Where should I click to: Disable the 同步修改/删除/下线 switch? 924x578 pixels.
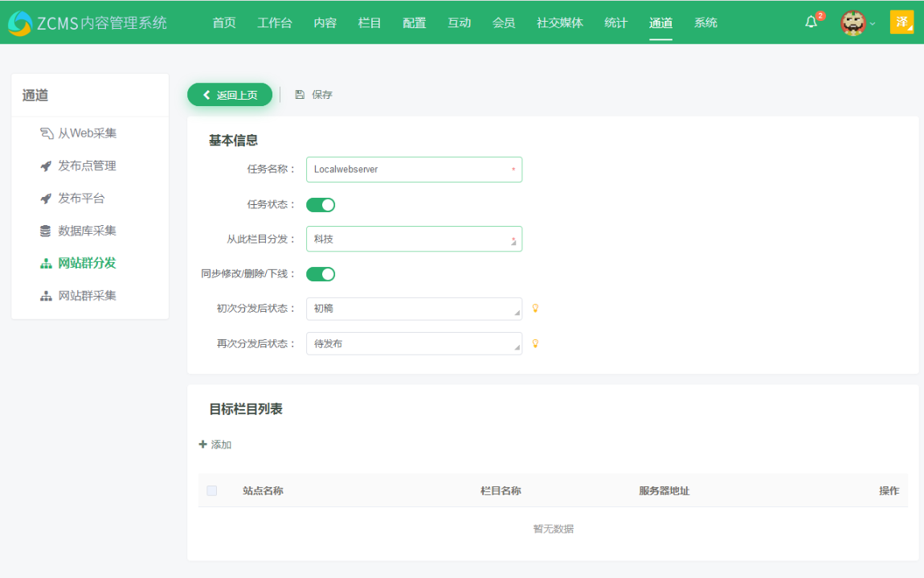pos(321,273)
